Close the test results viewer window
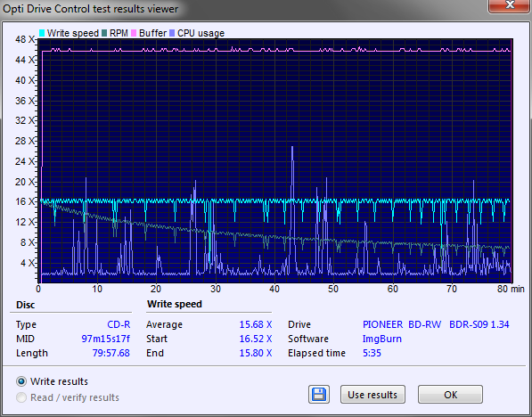The height and width of the screenshot is (417, 532). (509, 5)
